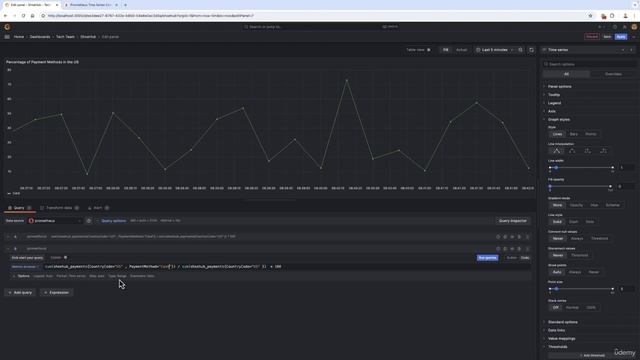Collapse options pane with arrow icon

pyautogui.click(x=631, y=50)
